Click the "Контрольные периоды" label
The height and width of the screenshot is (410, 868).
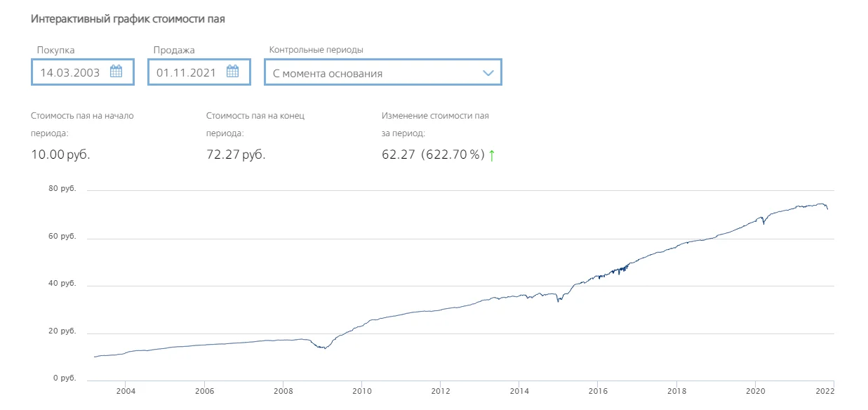coord(316,50)
